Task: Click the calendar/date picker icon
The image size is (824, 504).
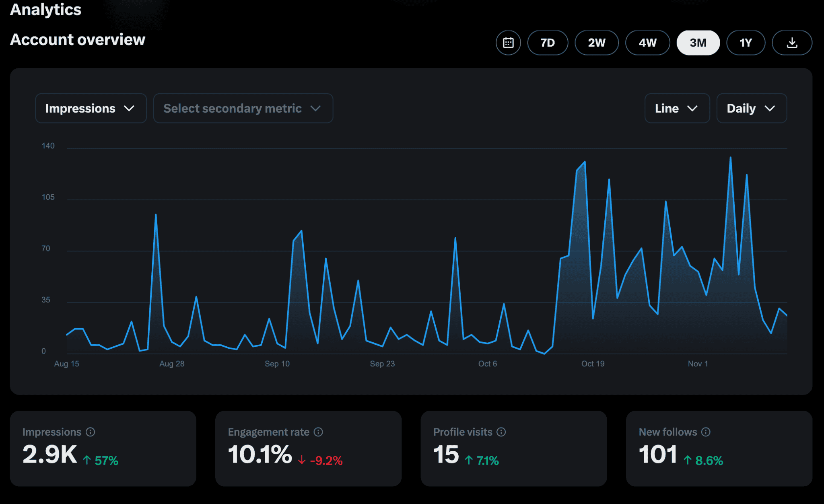Action: 509,42
